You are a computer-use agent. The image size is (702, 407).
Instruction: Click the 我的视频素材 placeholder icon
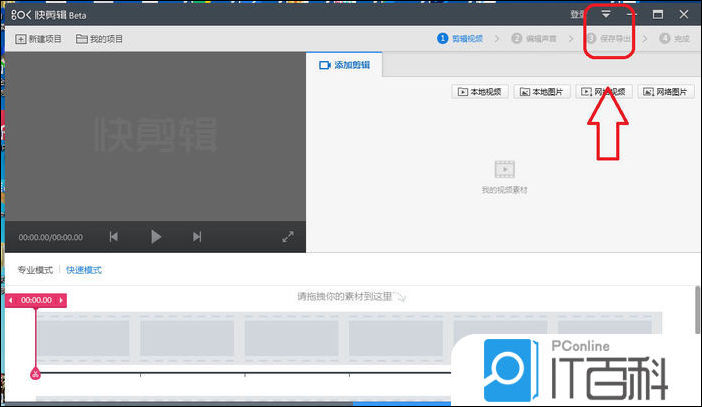(504, 169)
